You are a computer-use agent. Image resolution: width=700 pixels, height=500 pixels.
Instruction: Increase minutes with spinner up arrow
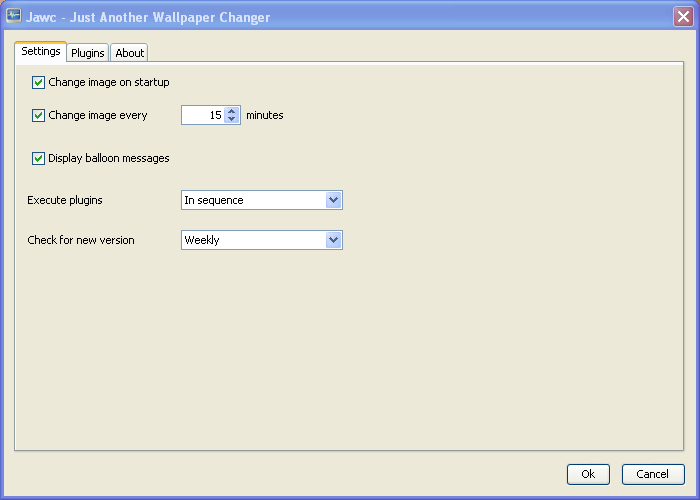click(x=231, y=111)
